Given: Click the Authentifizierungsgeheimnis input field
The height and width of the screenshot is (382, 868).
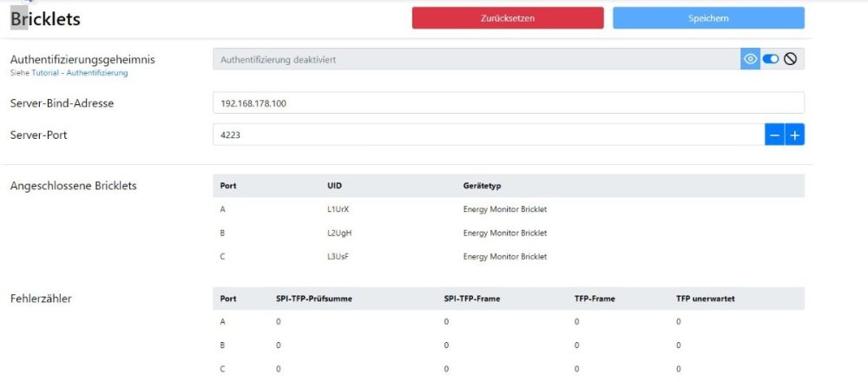Looking at the screenshot, I should (x=476, y=59).
